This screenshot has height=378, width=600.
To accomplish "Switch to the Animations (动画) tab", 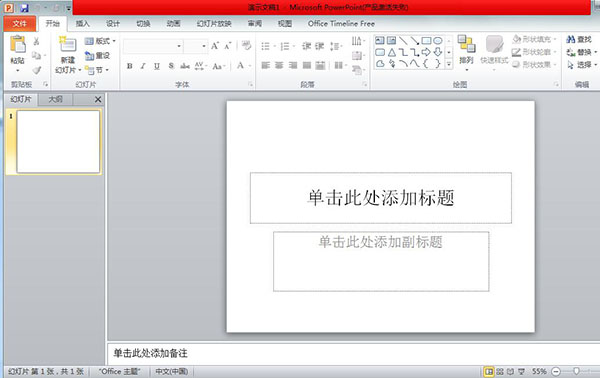I will [x=173, y=24].
